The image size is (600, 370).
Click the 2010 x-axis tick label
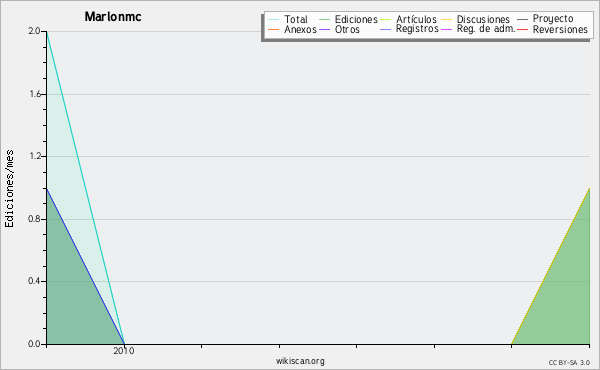(x=124, y=351)
